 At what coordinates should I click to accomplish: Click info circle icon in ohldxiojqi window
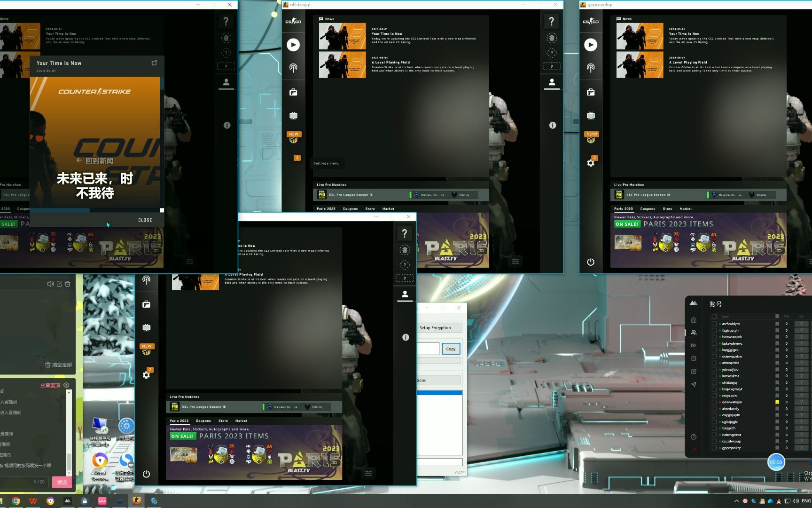tap(553, 125)
